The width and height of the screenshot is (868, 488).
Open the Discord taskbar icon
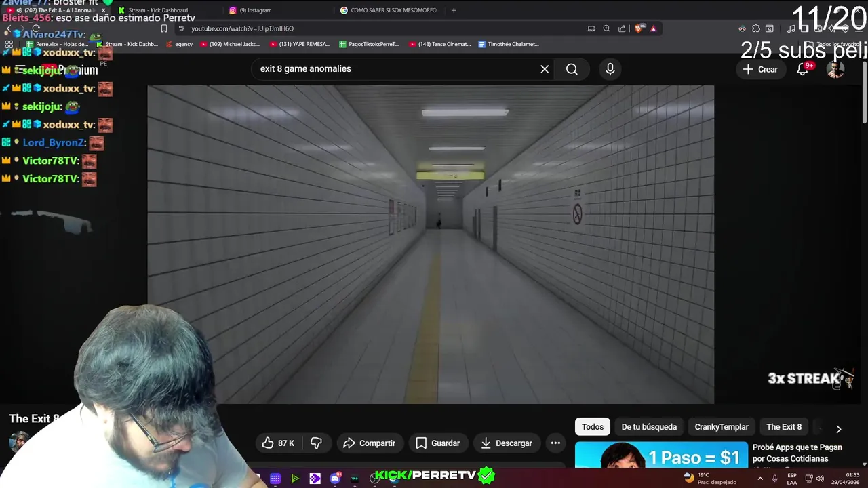(x=335, y=479)
